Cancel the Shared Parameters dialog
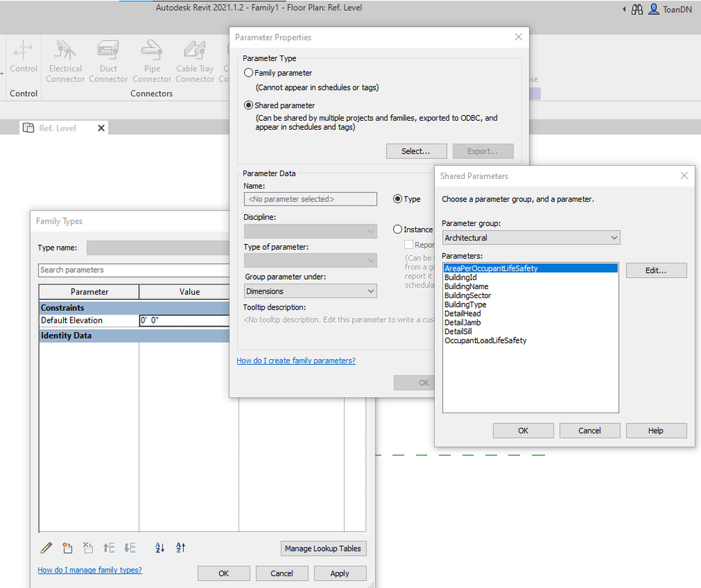This screenshot has width=701, height=588. 589,431
